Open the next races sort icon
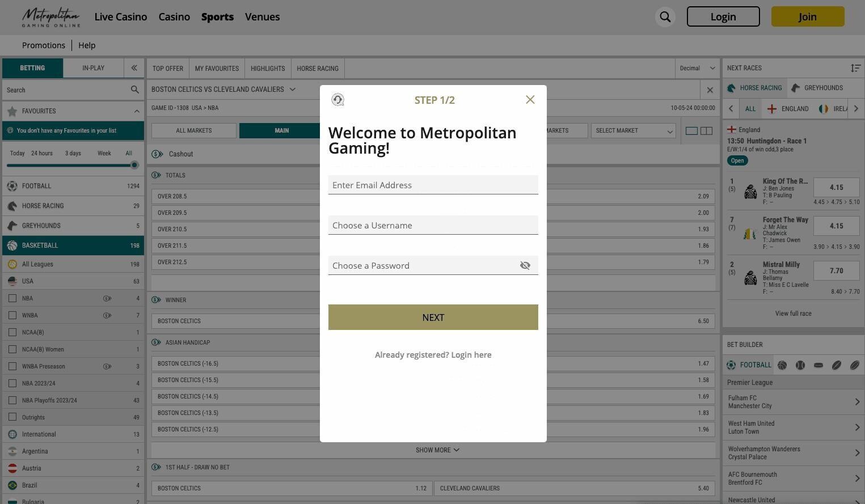Image resolution: width=865 pixels, height=504 pixels. pyautogui.click(x=855, y=68)
